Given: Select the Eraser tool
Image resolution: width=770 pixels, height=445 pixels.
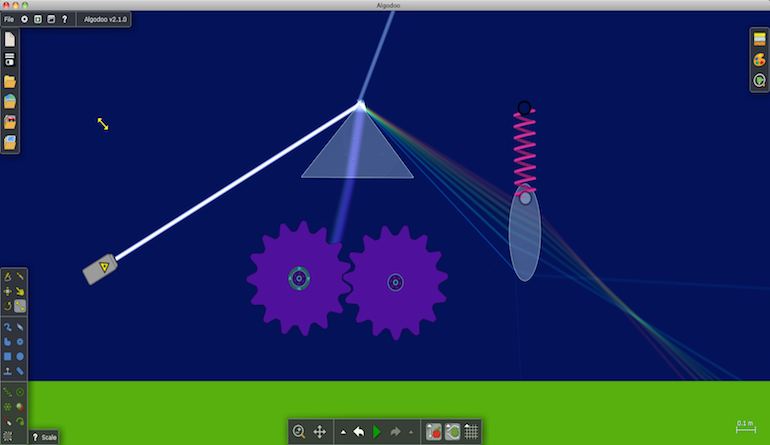Looking at the screenshot, I should click(20, 327).
